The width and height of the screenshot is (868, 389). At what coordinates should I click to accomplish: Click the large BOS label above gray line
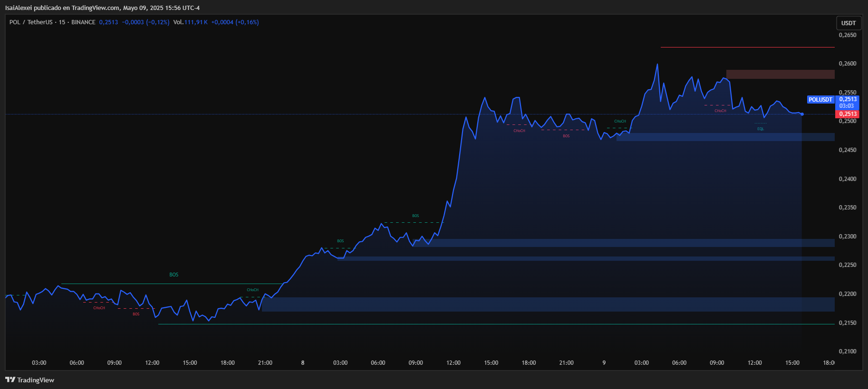click(174, 275)
